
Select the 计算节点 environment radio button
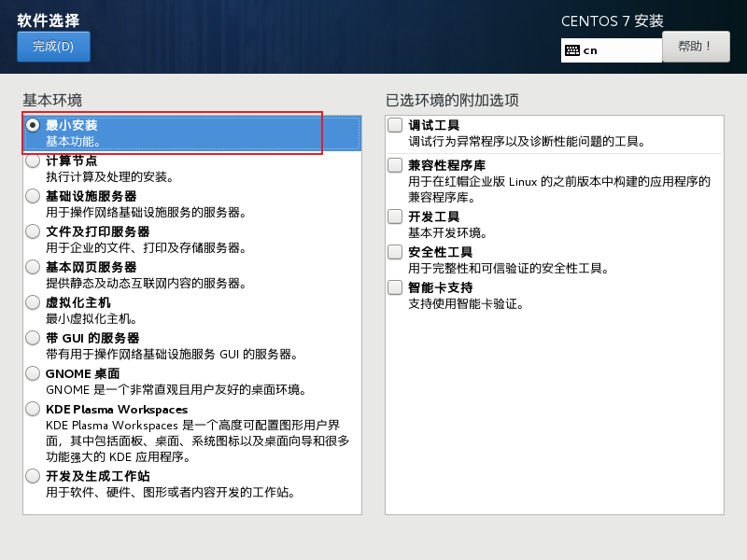point(33,161)
